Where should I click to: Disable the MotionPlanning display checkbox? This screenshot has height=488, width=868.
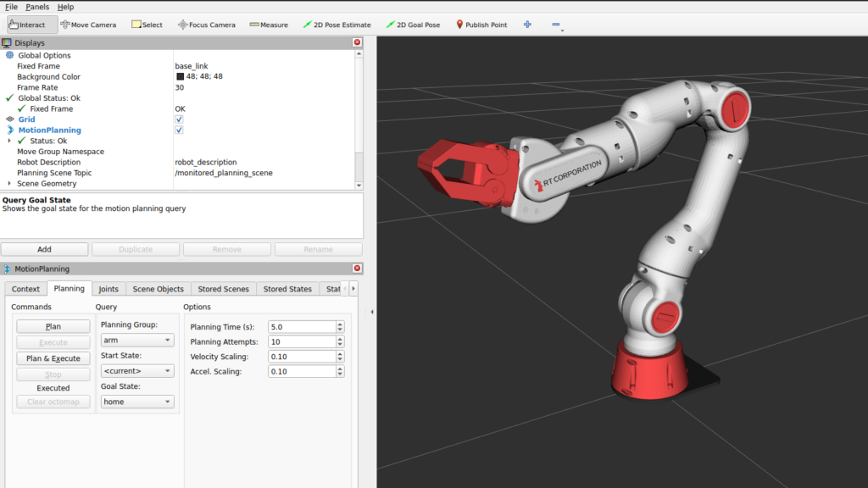tap(179, 130)
